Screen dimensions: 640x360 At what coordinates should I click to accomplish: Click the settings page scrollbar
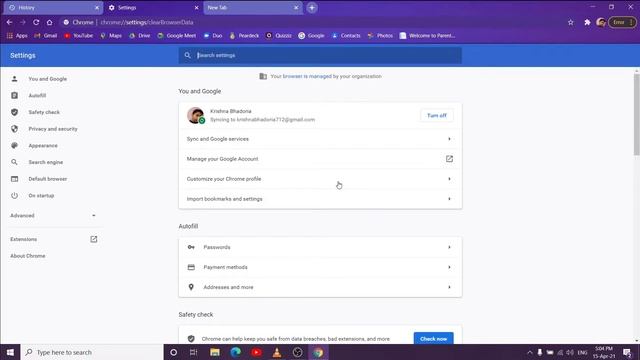point(636,114)
